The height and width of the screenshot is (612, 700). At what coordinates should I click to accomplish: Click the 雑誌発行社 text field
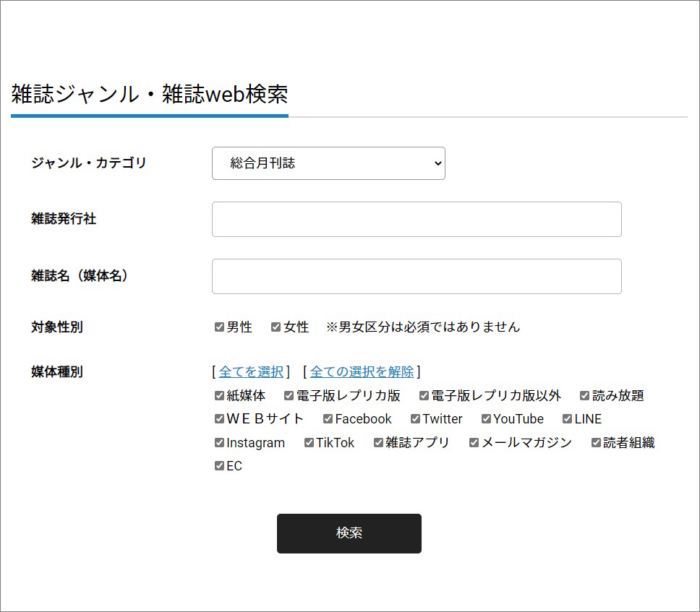pyautogui.click(x=417, y=220)
